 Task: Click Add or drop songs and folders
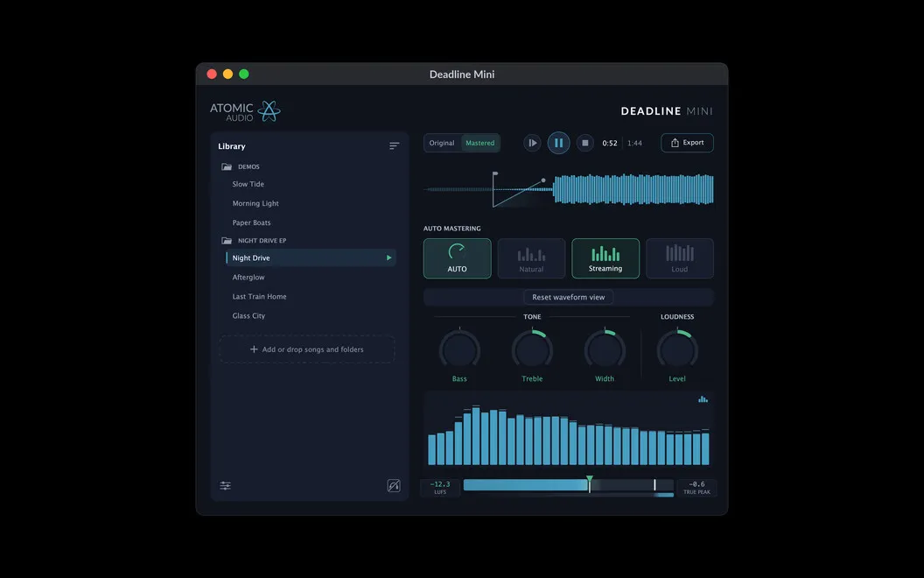click(x=307, y=349)
